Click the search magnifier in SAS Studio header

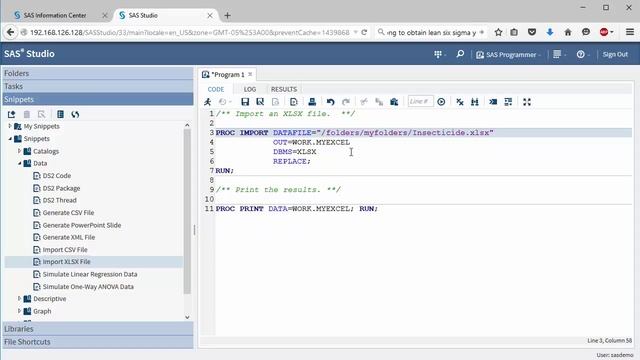tap(460, 54)
